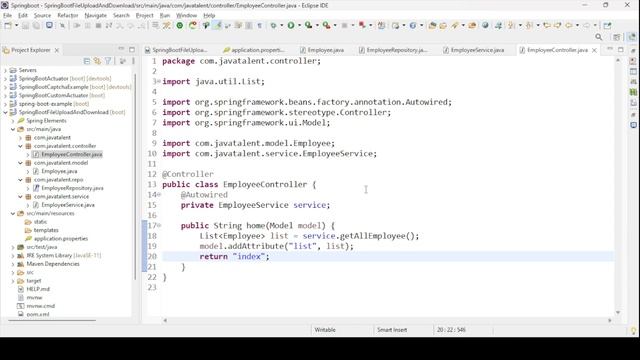Expand the SpringBootActuator project
The height and width of the screenshot is (360, 640).
5,78
